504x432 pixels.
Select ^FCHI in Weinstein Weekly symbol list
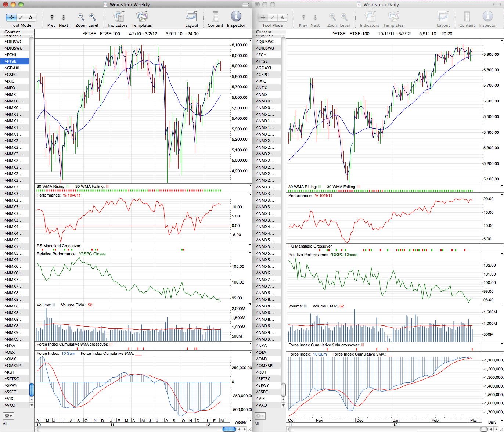(x=14, y=55)
